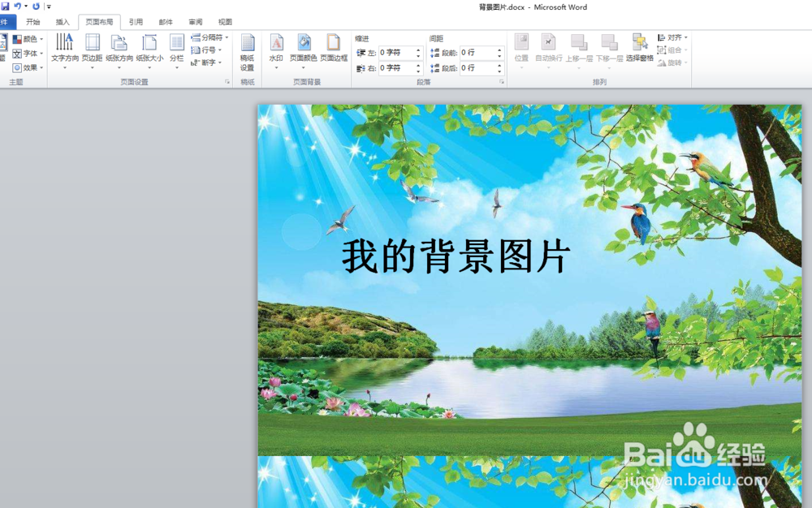The width and height of the screenshot is (812, 508).
Task: Switch to the 邮件 (Mailings) tab
Action: click(166, 22)
